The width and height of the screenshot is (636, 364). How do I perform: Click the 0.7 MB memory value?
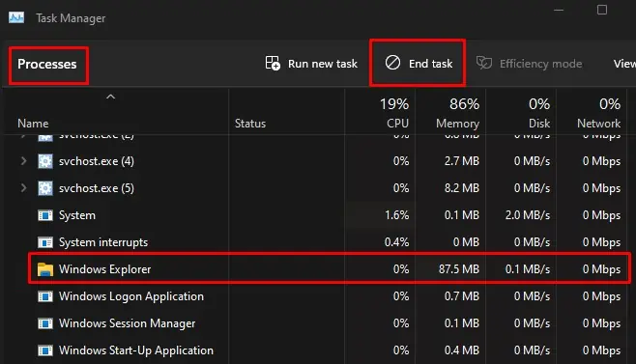pos(462,296)
